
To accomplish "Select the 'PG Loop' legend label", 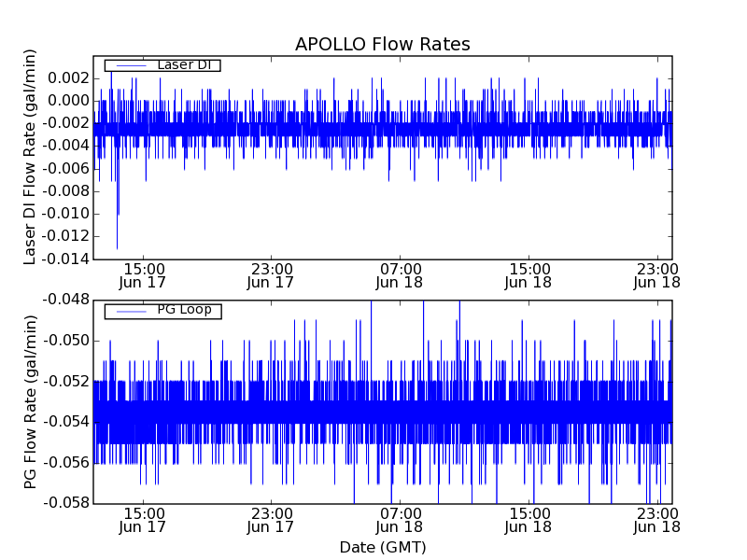I will tap(184, 310).
